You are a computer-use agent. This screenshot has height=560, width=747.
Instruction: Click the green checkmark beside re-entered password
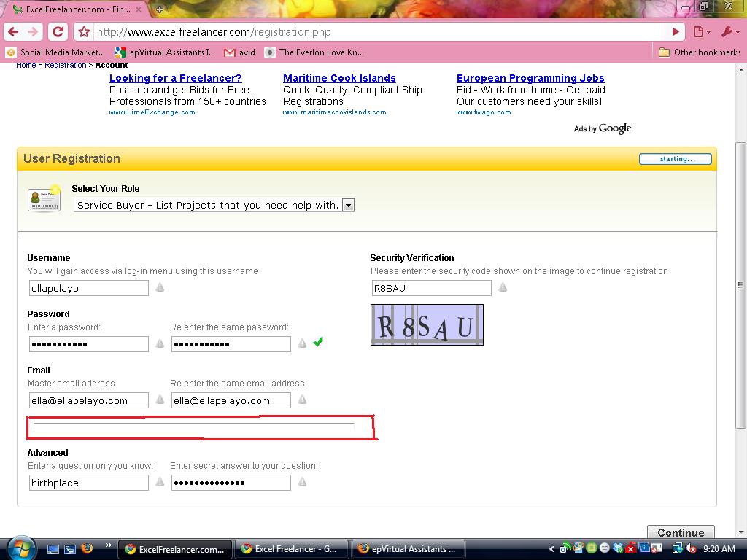[317, 342]
